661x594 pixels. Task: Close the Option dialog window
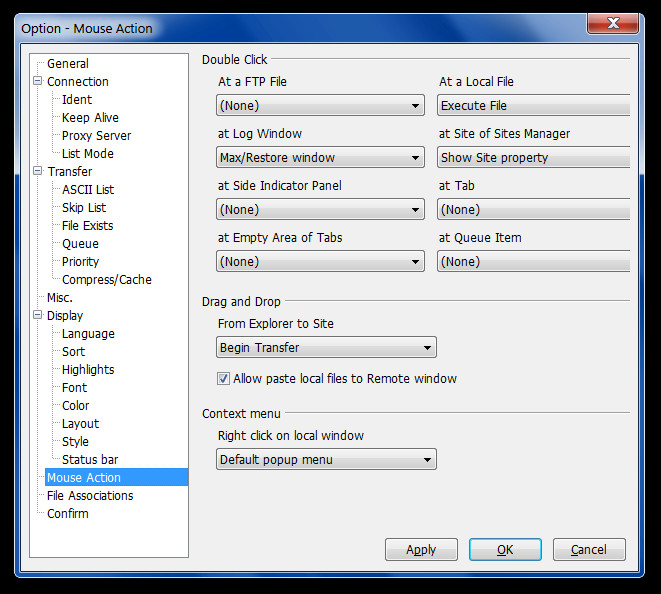pyautogui.click(x=613, y=25)
